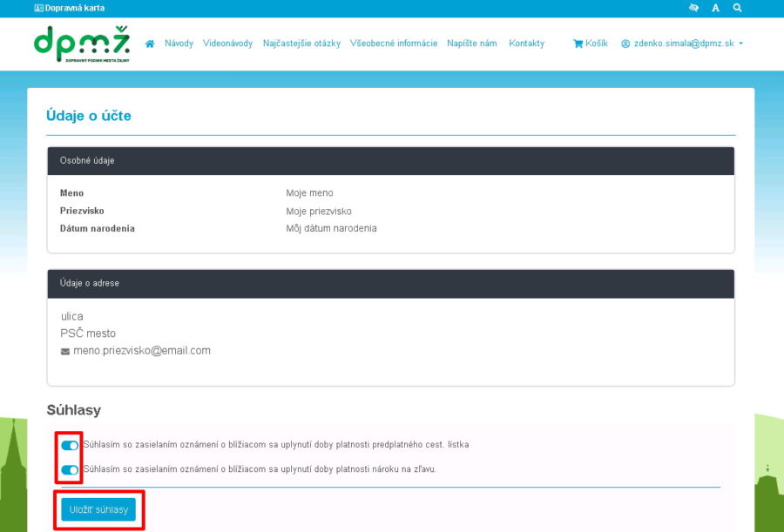This screenshot has width=784, height=532.
Task: Click the search magnifier icon
Action: (738, 8)
